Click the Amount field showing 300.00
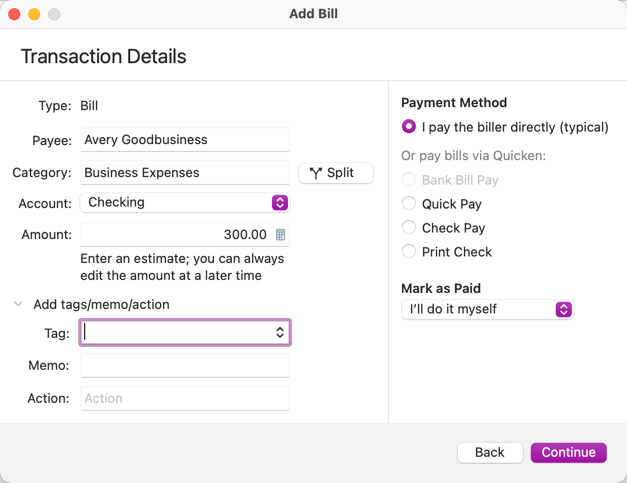 click(x=175, y=235)
